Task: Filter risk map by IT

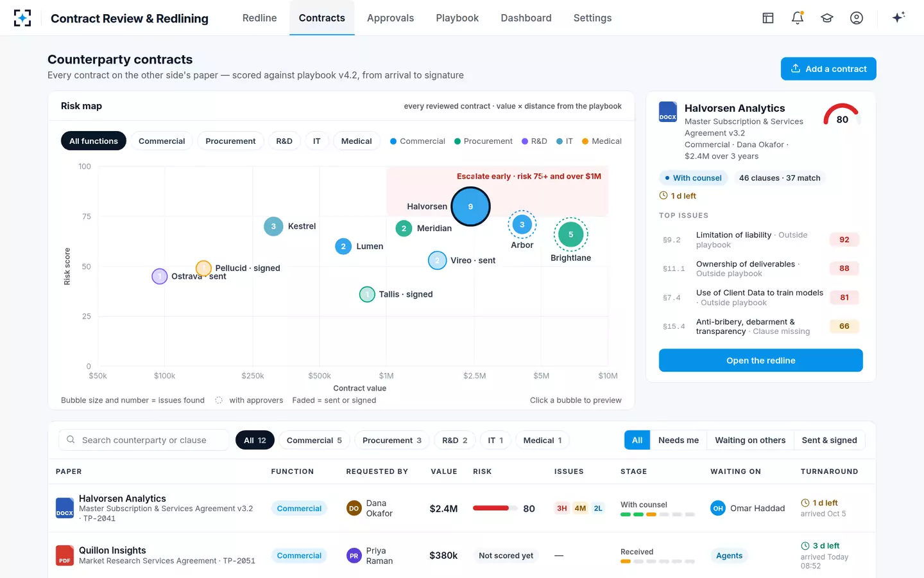Action: [316, 141]
